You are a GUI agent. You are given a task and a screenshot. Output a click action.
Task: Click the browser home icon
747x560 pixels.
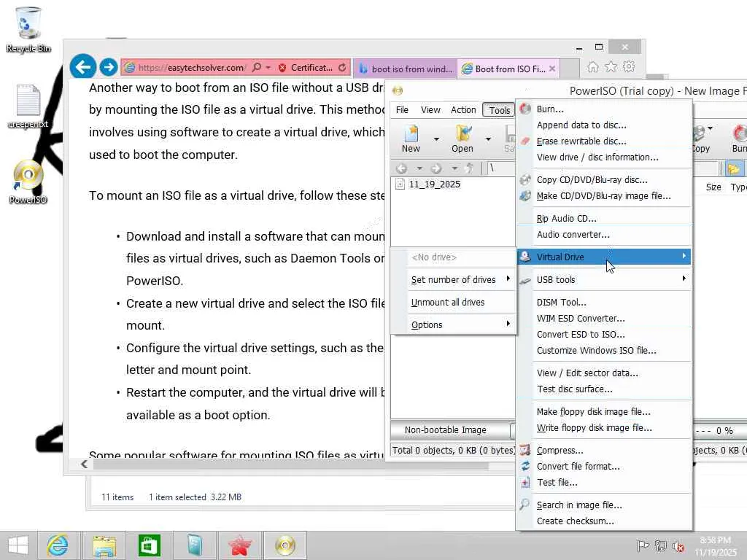(x=592, y=66)
